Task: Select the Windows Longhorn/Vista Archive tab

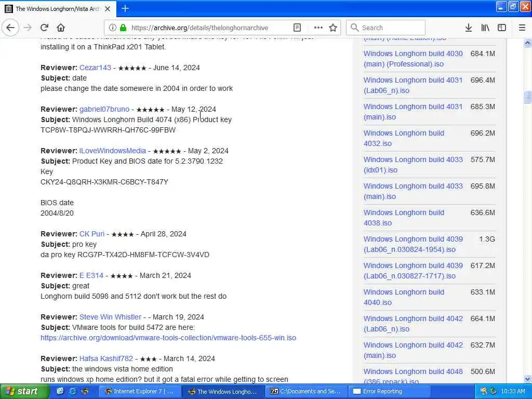Action: coord(58,9)
